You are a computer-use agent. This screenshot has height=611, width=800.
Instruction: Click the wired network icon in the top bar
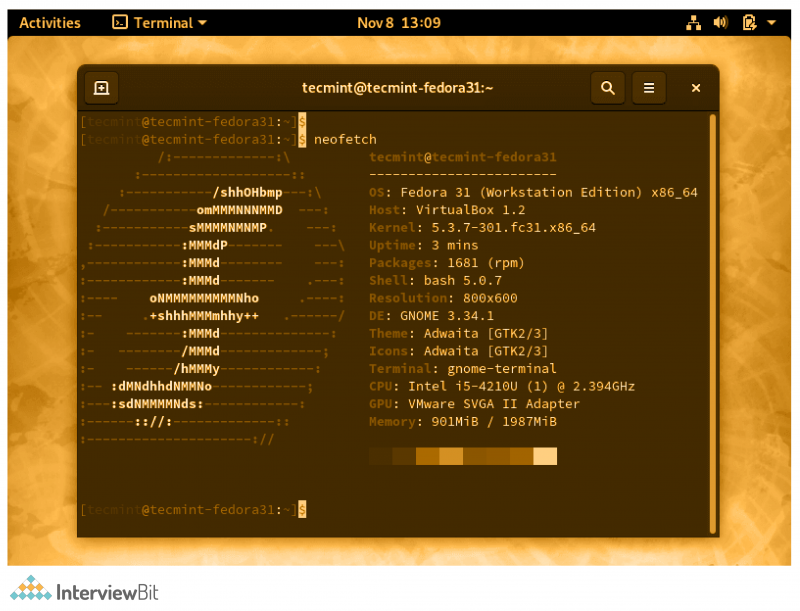coord(694,22)
